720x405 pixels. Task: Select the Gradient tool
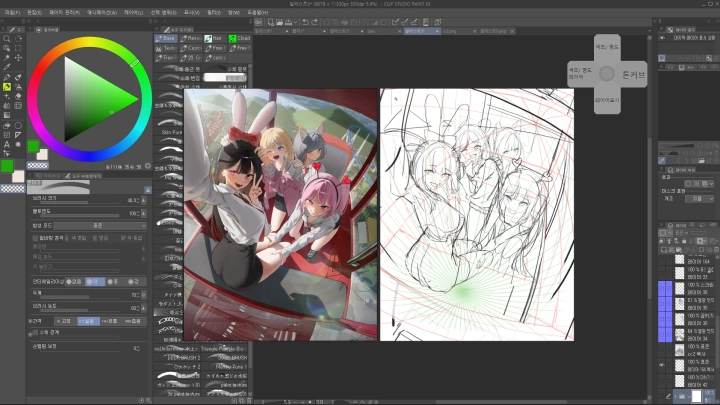[6, 115]
